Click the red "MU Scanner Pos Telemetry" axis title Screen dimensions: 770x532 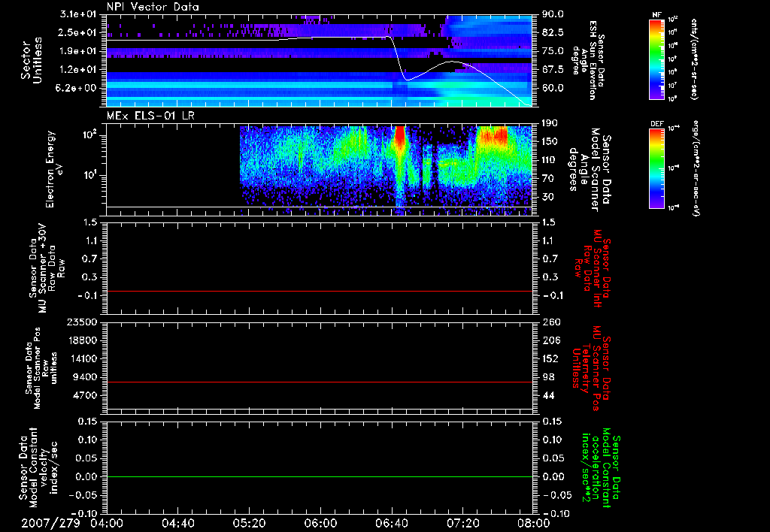(592, 368)
